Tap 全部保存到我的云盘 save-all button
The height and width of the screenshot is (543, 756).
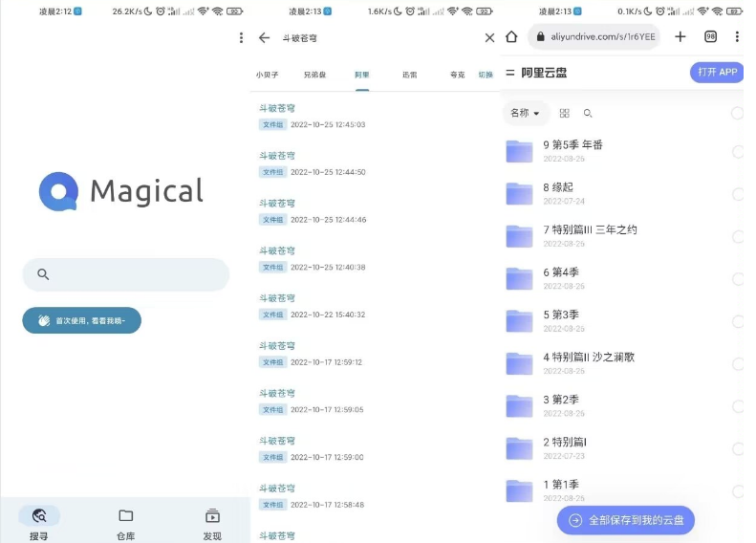pos(626,520)
